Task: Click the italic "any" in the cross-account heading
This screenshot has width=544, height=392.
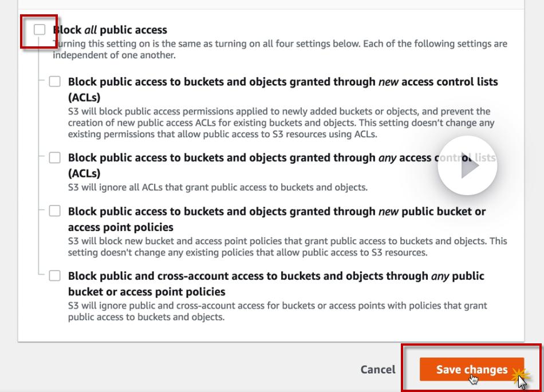Action: coord(440,276)
